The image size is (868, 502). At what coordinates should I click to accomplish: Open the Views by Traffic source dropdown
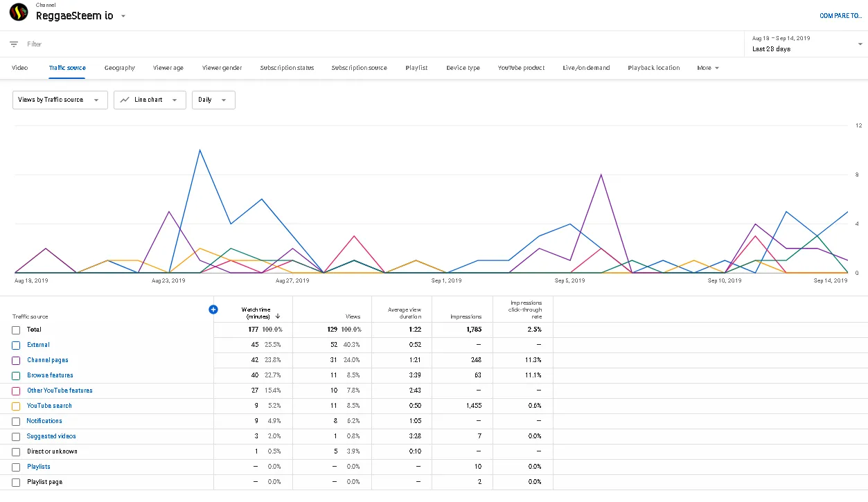point(60,100)
